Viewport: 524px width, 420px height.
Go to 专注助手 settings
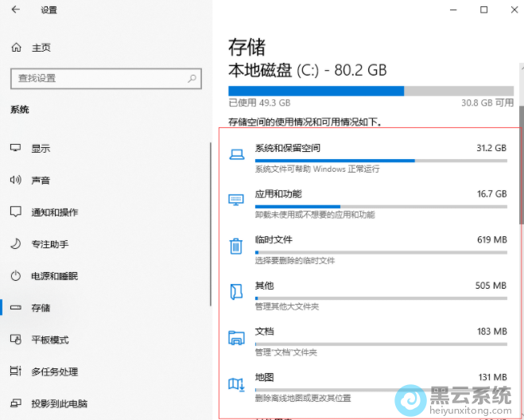point(49,244)
